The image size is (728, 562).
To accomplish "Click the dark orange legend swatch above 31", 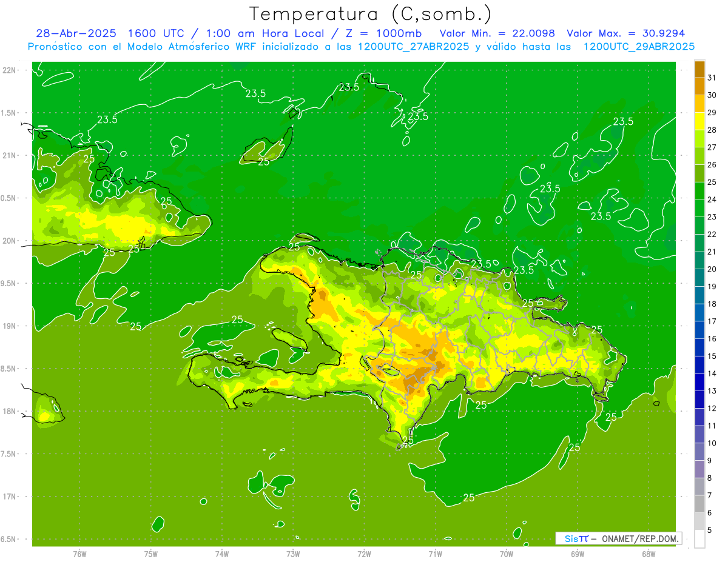I will [x=699, y=69].
